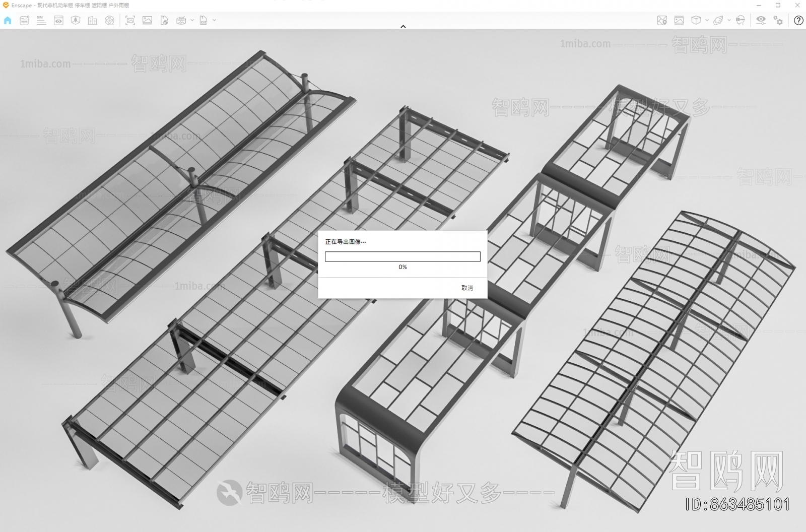The width and height of the screenshot is (806, 532).
Task: Click the EXE standalone export icon
Action: (x=204, y=21)
